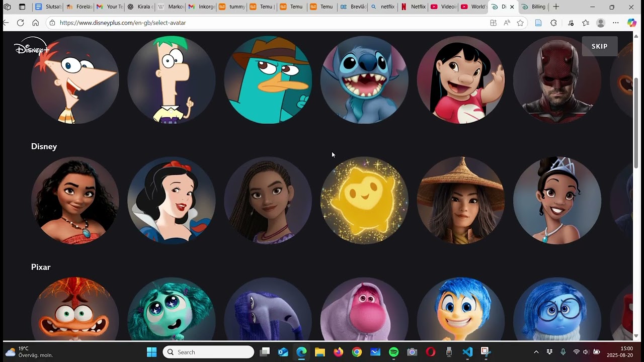Open the browser apps grid icon in the address bar
The image size is (644, 362).
[x=493, y=23]
